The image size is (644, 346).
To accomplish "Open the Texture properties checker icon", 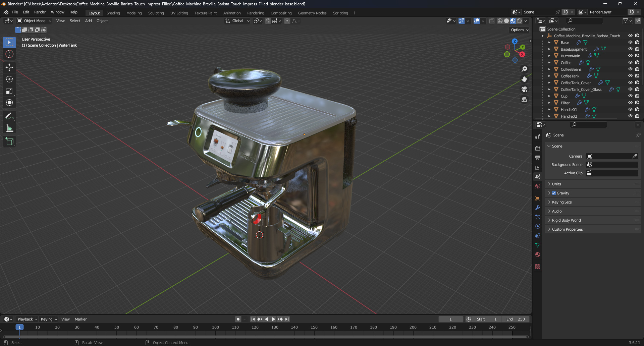I will click(538, 267).
